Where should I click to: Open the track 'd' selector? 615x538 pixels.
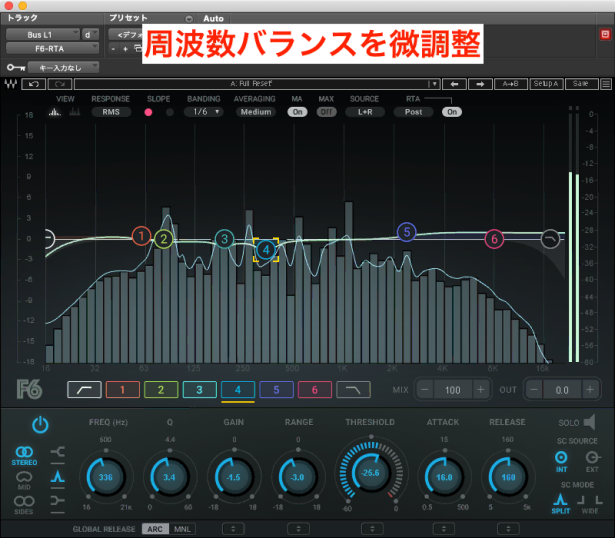(90, 35)
